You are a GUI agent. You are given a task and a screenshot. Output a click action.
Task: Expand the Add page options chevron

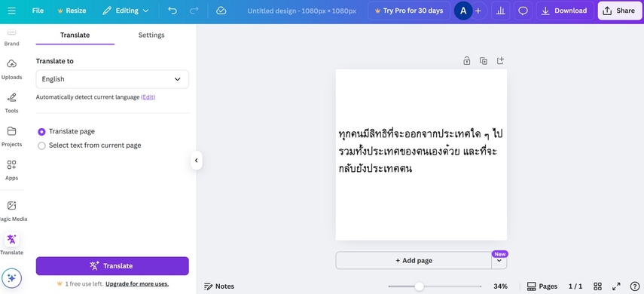499,261
